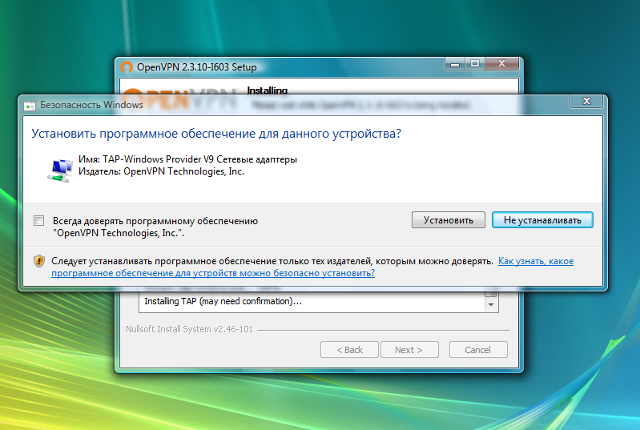
Task: Minimize the OpenVPN Setup window
Action: 455,64
